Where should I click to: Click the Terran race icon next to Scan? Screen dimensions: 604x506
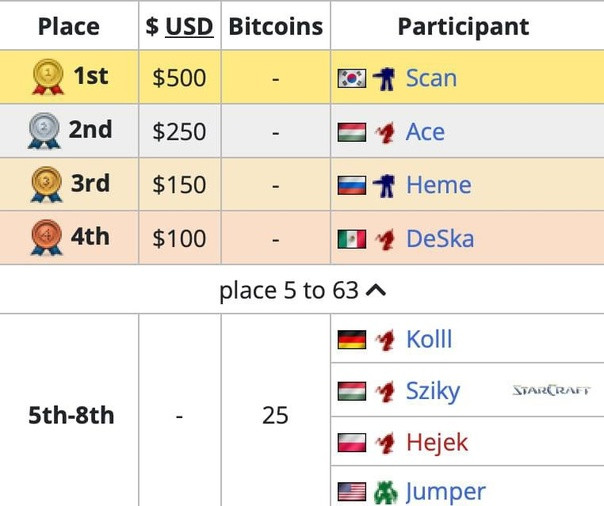(x=384, y=79)
